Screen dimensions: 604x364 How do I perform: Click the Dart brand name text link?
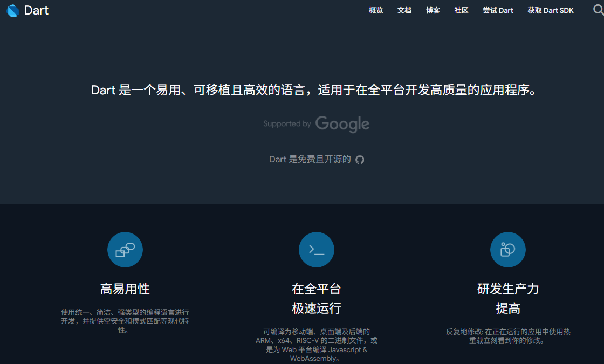tap(36, 10)
